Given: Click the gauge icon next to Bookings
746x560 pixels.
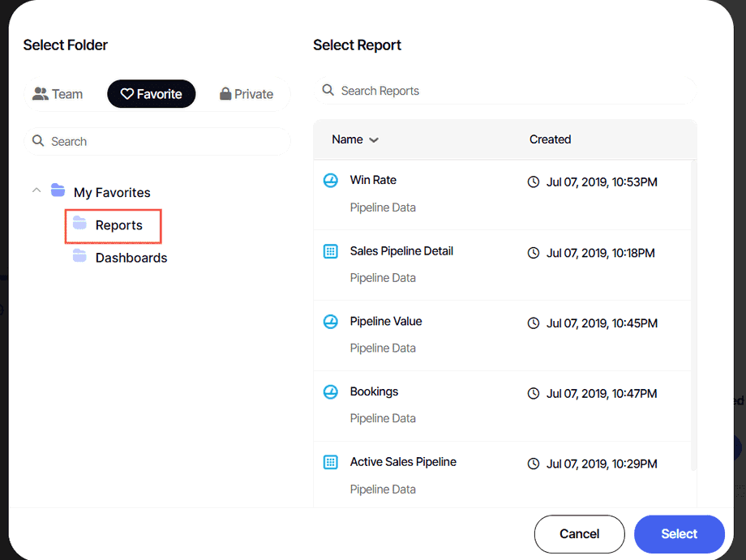Looking at the screenshot, I should [x=330, y=391].
